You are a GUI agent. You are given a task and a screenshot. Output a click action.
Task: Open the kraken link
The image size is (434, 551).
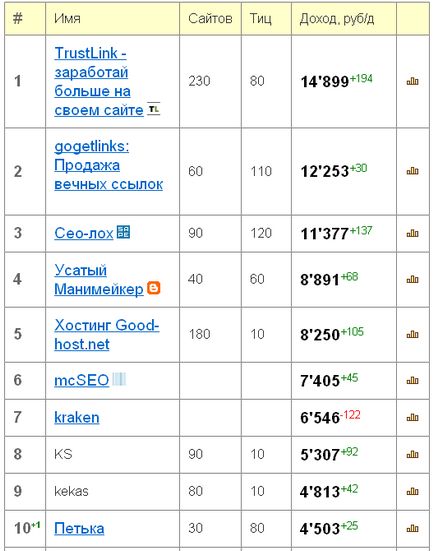(x=77, y=417)
